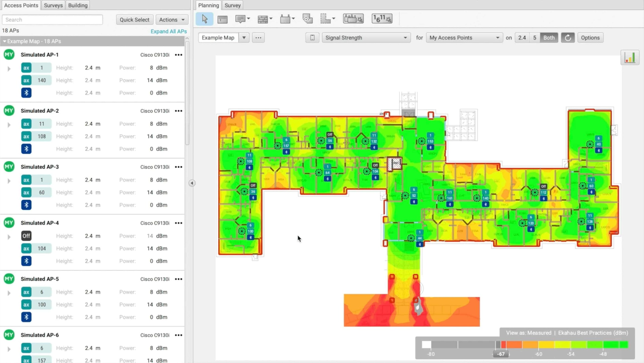Open the bar chart legend panel icon
This screenshot has height=363, width=644.
point(630,57)
